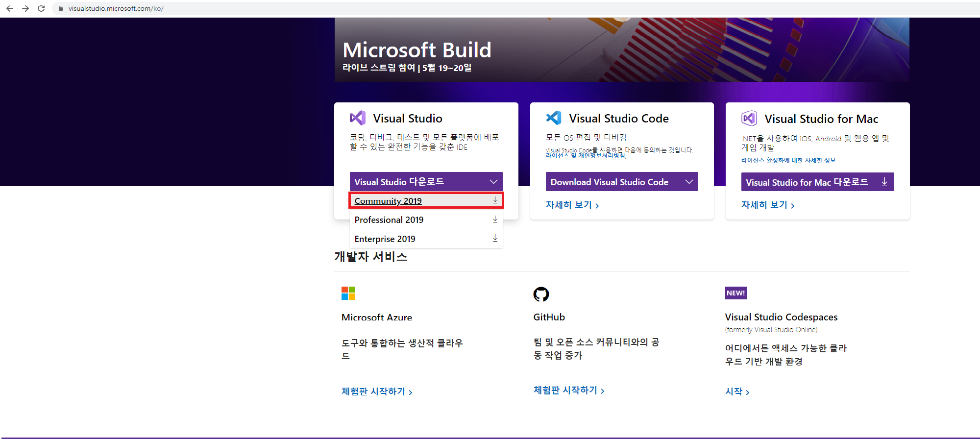The width and height of the screenshot is (980, 439).
Task: Click the Visual Studio Codespaces heading
Action: pyautogui.click(x=782, y=317)
